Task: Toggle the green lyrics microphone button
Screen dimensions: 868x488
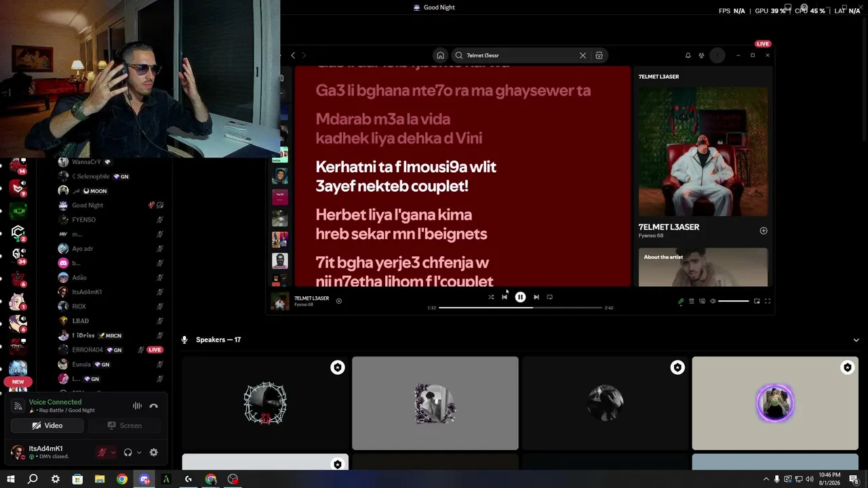Action: point(681,301)
